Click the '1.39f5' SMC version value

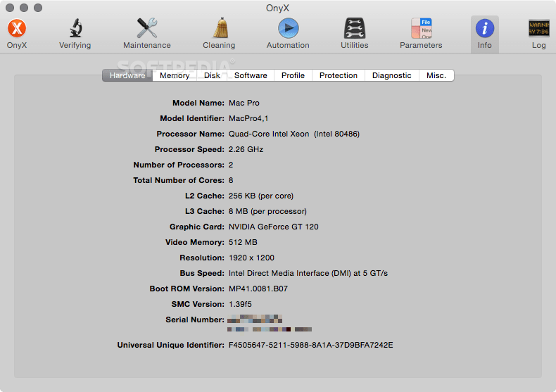point(240,304)
